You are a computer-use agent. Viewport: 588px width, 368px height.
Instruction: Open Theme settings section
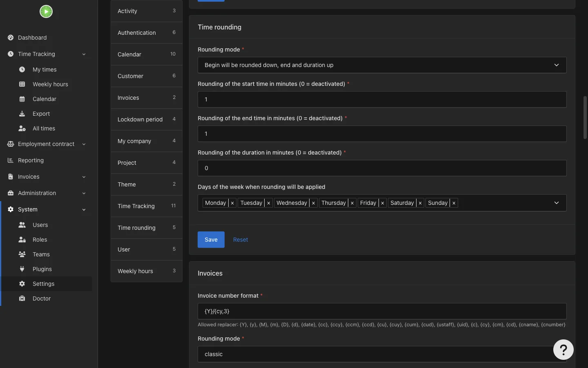tap(147, 184)
